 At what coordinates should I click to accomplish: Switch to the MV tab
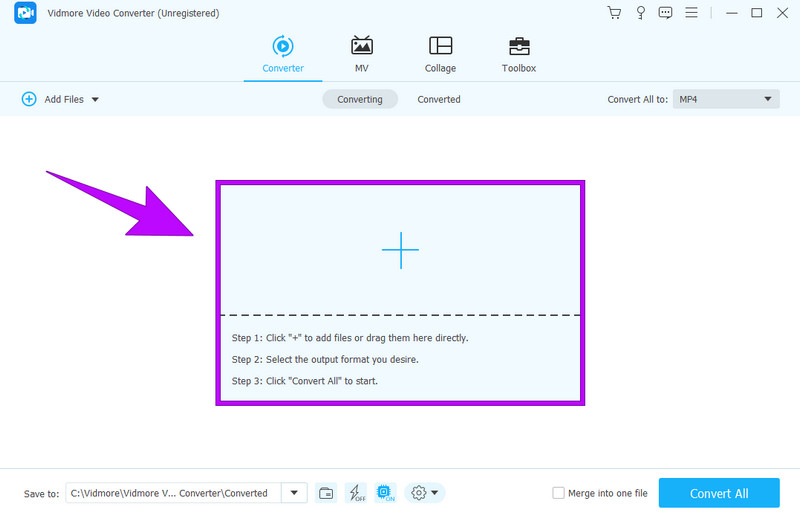tap(361, 54)
